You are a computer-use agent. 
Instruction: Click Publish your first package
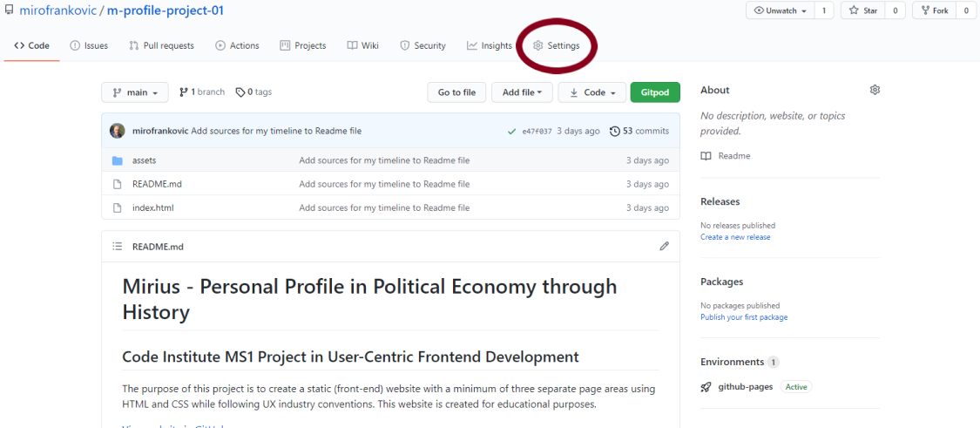pyautogui.click(x=745, y=317)
